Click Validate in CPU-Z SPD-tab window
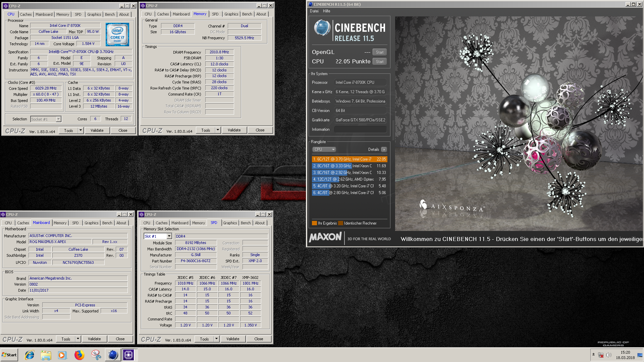 [x=233, y=339]
